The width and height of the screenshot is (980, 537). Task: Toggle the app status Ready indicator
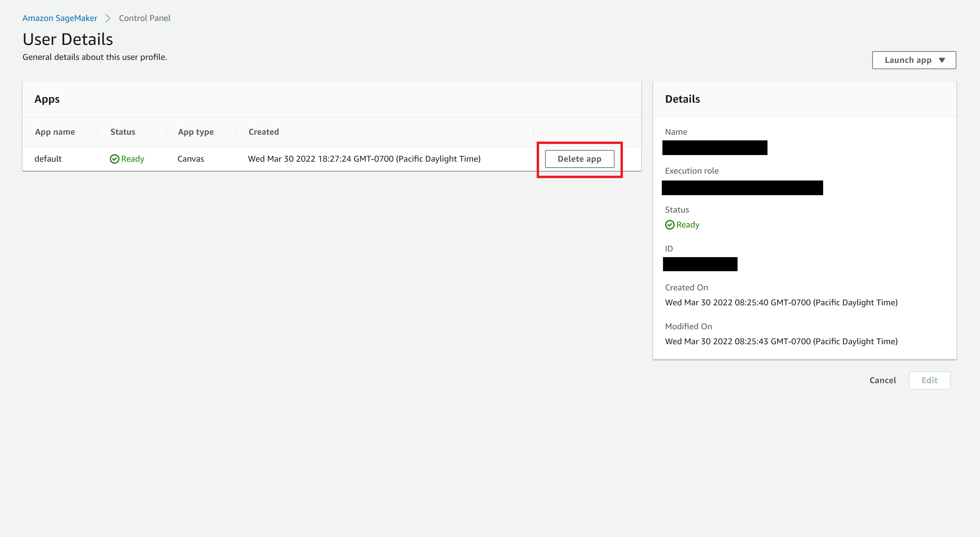(126, 159)
